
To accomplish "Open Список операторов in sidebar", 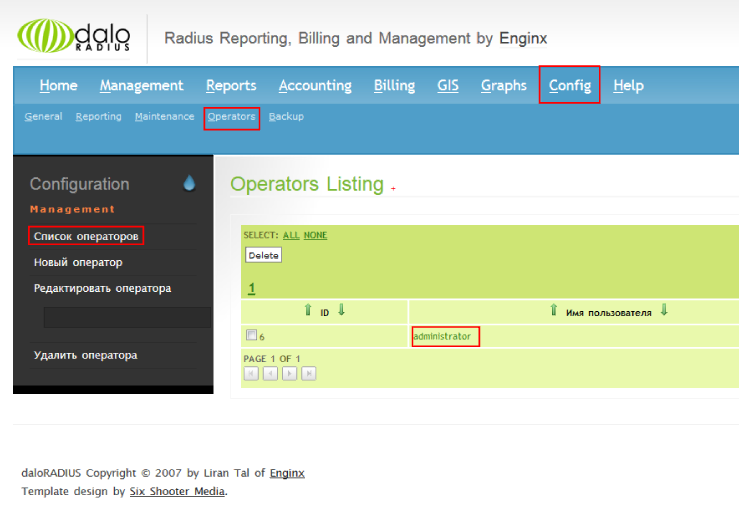I will point(86,236).
